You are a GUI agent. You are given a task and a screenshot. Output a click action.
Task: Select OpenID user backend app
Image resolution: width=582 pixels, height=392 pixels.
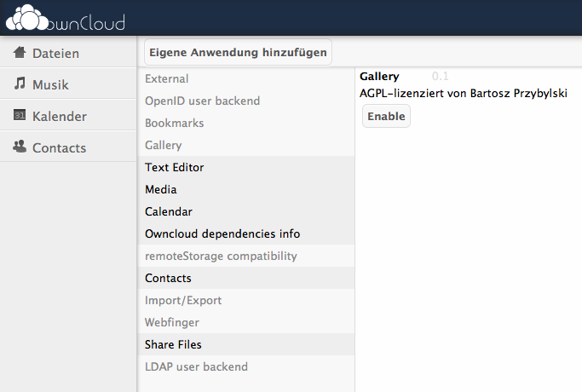(202, 101)
